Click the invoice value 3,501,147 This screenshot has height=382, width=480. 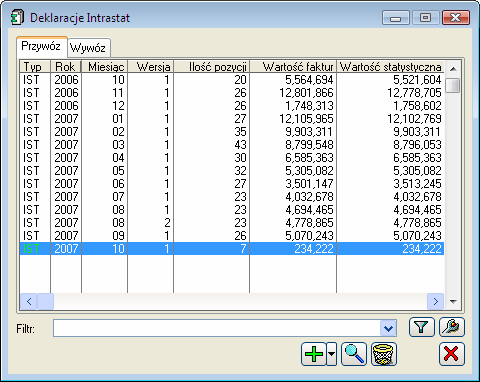pos(309,184)
